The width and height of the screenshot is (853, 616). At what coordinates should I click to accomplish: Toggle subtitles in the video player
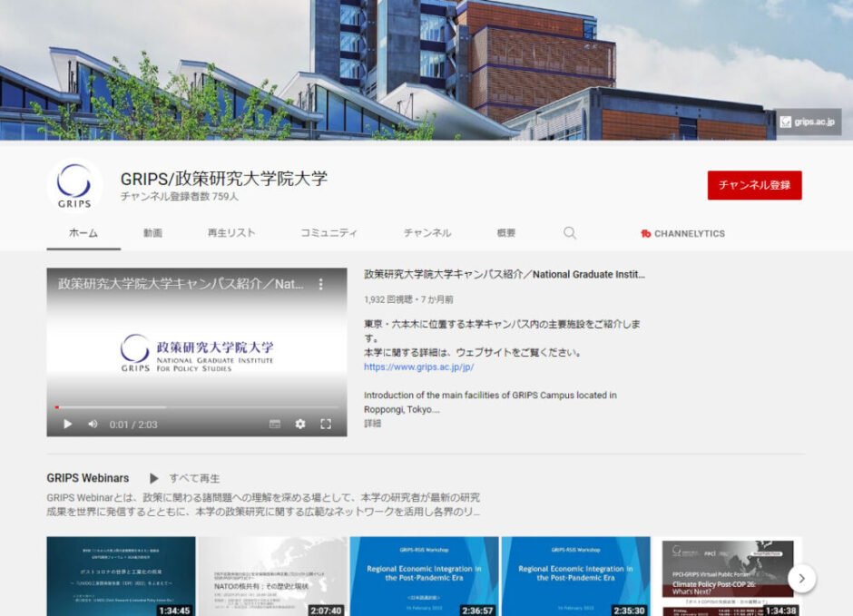pyautogui.click(x=275, y=424)
